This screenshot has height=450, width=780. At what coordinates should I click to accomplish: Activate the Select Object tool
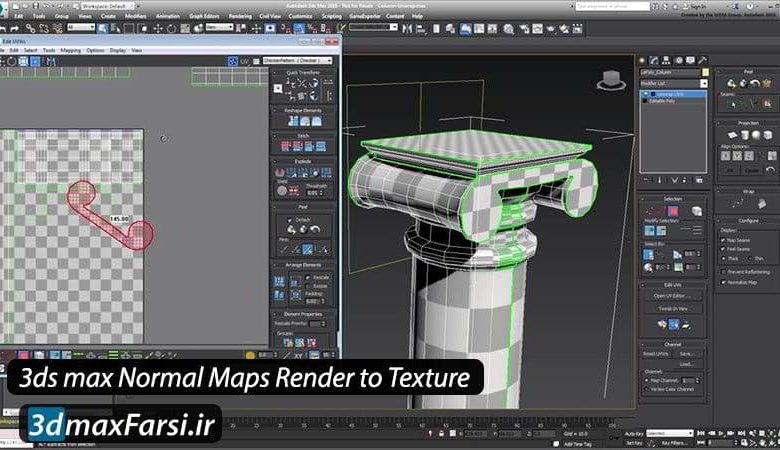(102, 28)
